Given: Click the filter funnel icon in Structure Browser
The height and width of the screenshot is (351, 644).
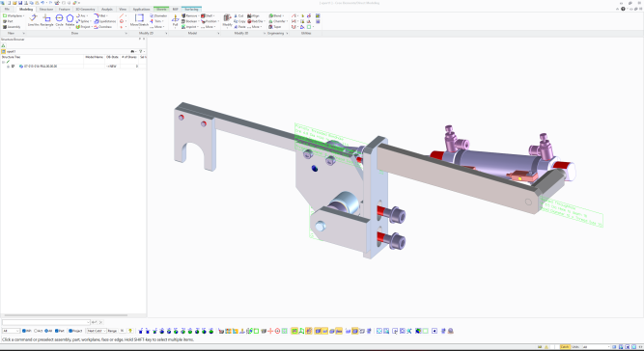Looking at the screenshot, I should 141,51.
